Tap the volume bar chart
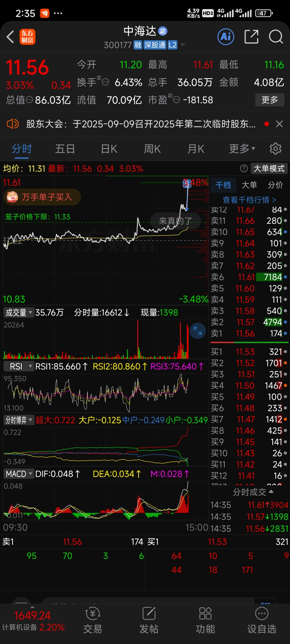The width and height of the screenshot is (290, 644). coord(106,339)
